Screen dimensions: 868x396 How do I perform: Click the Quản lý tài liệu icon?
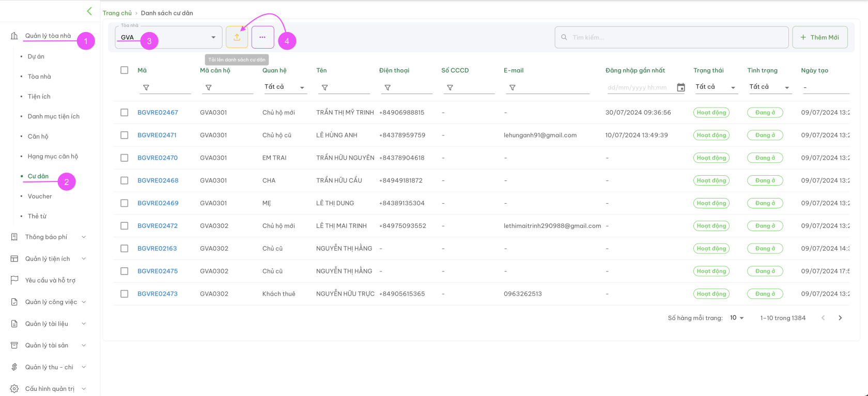click(x=14, y=324)
